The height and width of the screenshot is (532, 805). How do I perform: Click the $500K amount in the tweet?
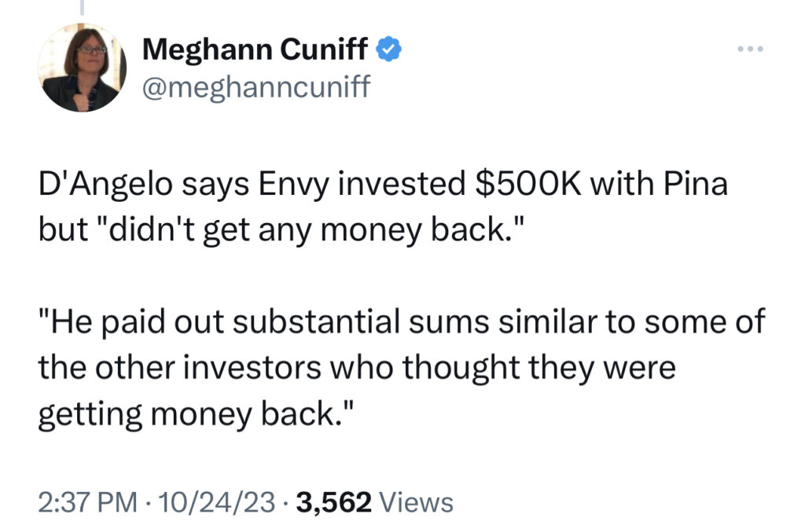click(529, 184)
